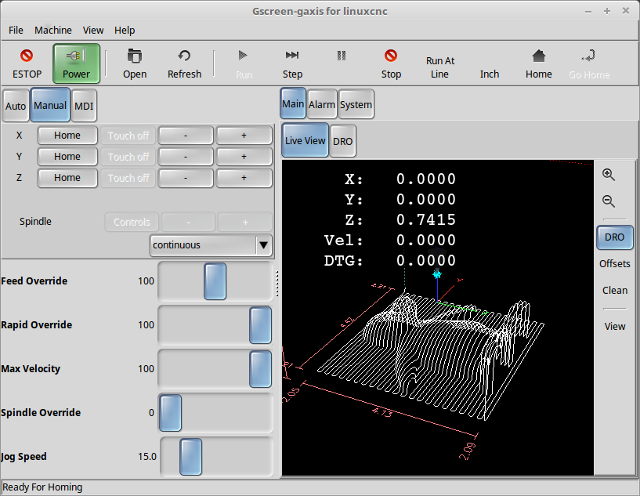
Task: Jog the Z axis in plus direction
Action: pos(244,177)
